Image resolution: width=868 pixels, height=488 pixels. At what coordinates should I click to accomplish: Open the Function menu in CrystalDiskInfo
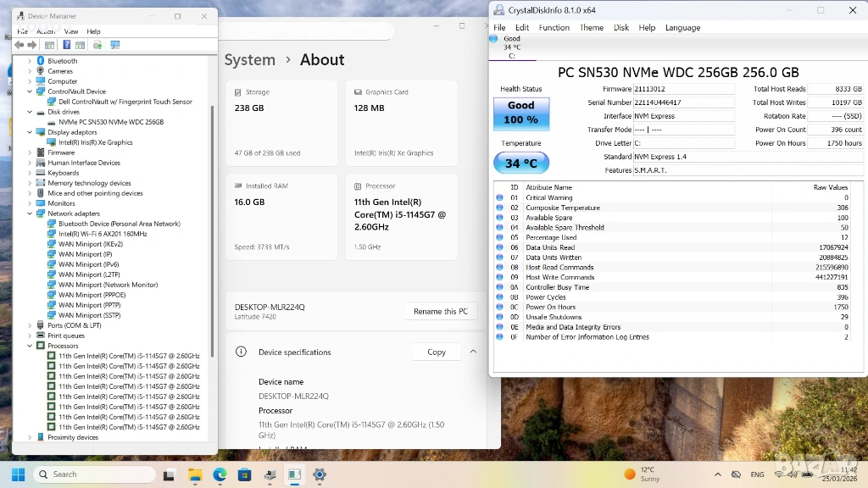tap(554, 27)
